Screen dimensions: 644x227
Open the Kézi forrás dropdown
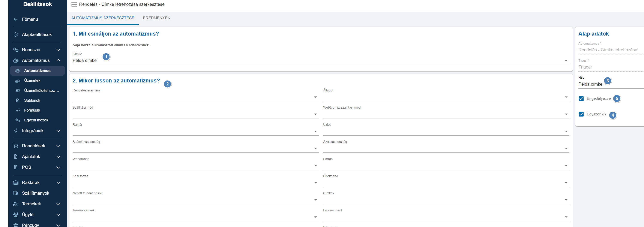click(195, 183)
